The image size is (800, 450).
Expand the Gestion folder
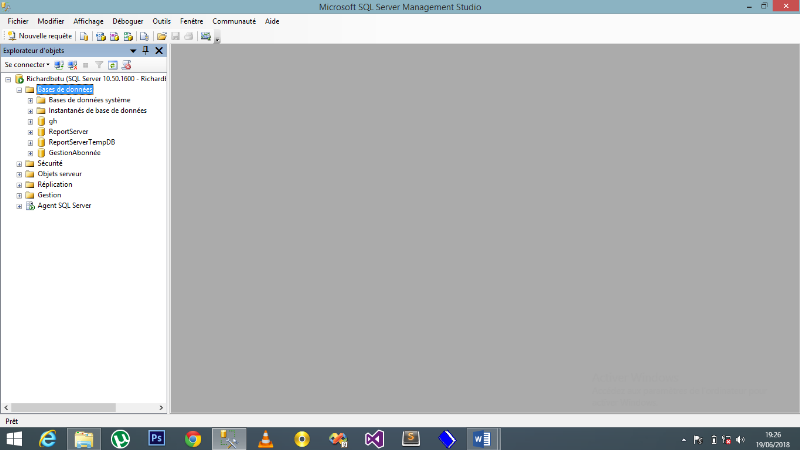tap(19, 195)
